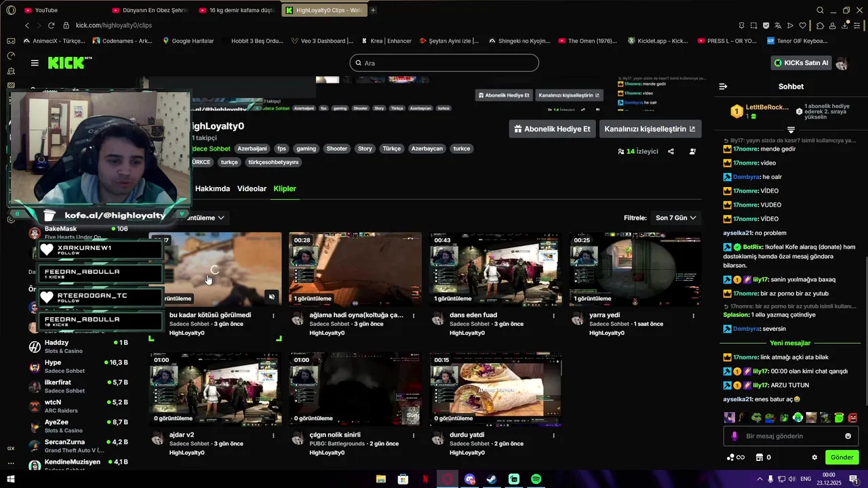
Task: Play the 'durdu yatdi' clip thumbnail
Action: [x=495, y=389]
